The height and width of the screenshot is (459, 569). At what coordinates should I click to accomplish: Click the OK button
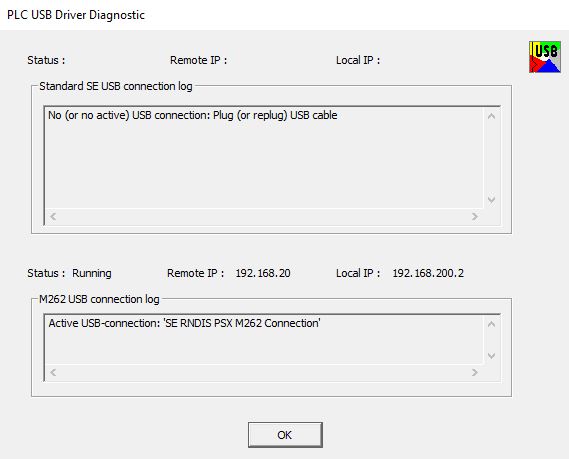[x=285, y=435]
